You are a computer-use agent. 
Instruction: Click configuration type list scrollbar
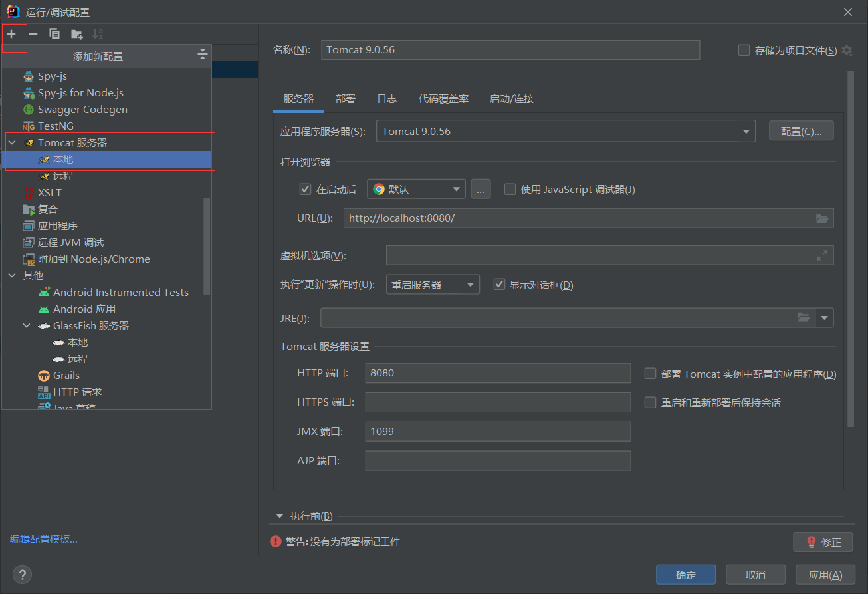pos(207,246)
